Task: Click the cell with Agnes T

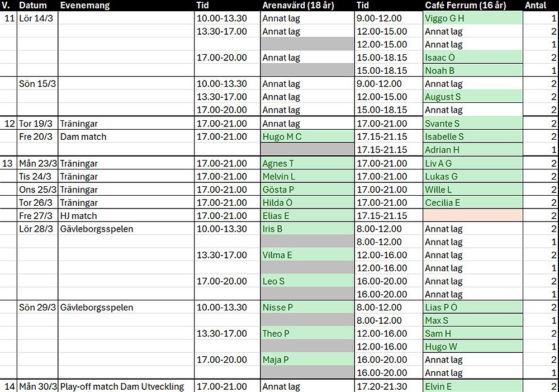Action: (307, 163)
